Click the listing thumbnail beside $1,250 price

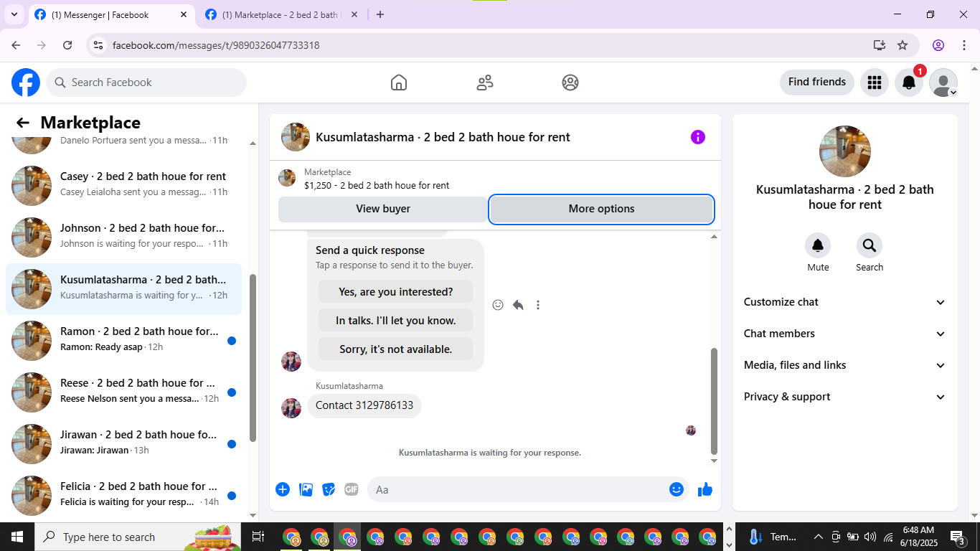click(x=287, y=178)
